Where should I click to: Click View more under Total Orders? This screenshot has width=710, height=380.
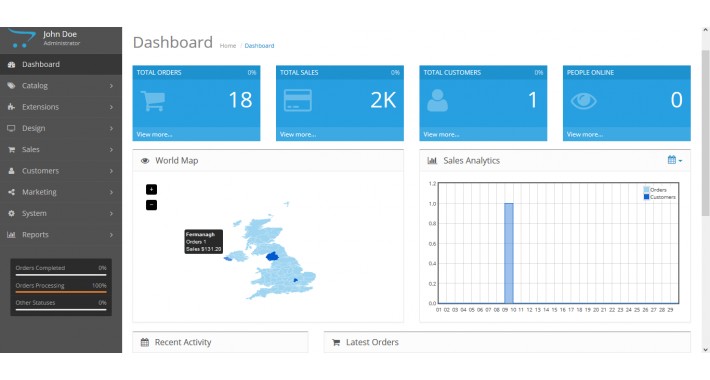(x=154, y=135)
